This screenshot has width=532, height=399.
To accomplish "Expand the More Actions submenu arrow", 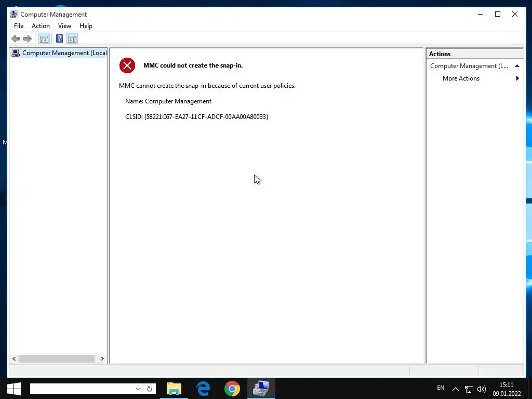I will pos(517,78).
